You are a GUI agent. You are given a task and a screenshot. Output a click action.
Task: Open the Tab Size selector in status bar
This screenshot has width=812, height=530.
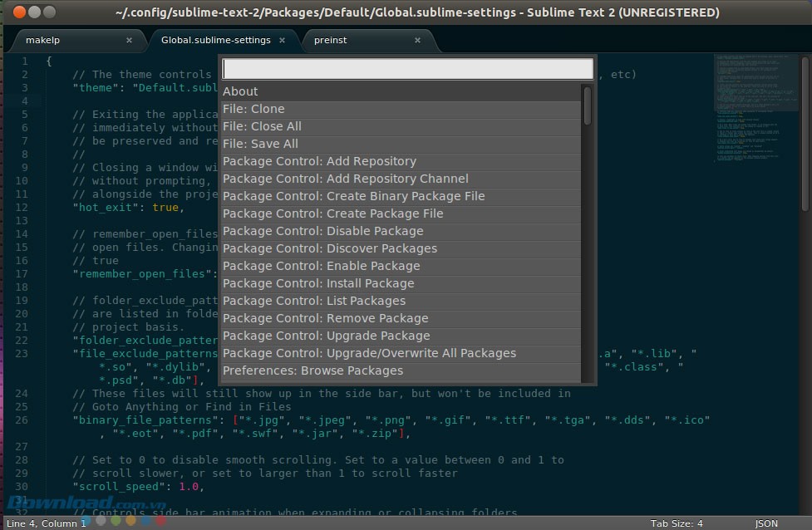(677, 523)
